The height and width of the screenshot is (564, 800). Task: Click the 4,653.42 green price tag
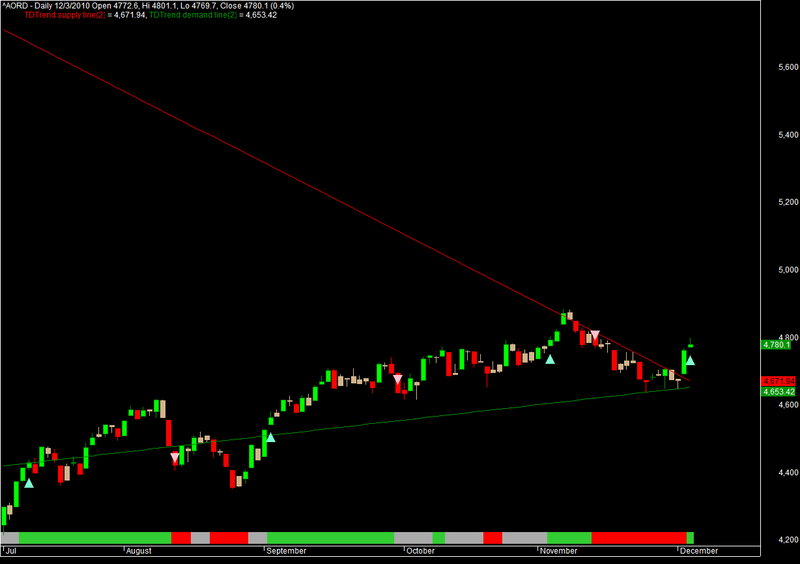[779, 392]
